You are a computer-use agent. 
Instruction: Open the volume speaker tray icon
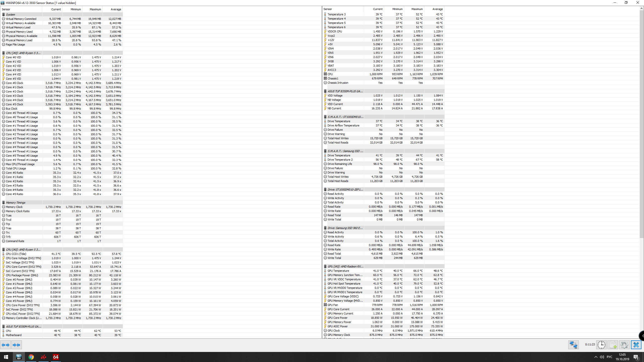[x=602, y=357]
